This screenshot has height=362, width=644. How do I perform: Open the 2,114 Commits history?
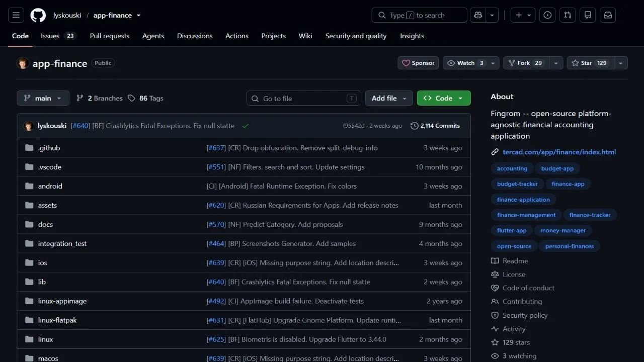(x=435, y=126)
